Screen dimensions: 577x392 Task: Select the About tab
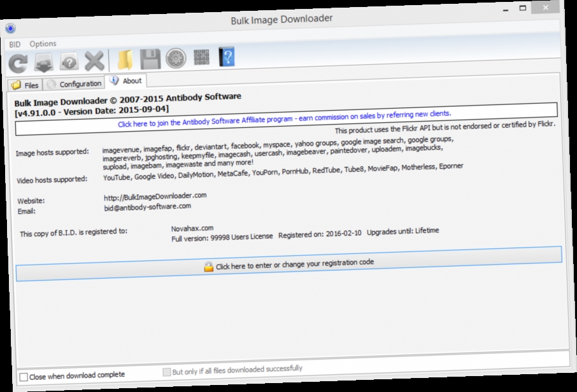click(126, 81)
